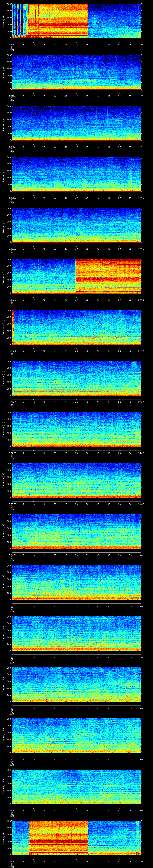Click the 28:00 end time label
This screenshot has height=868, width=153.
(x=141, y=708)
